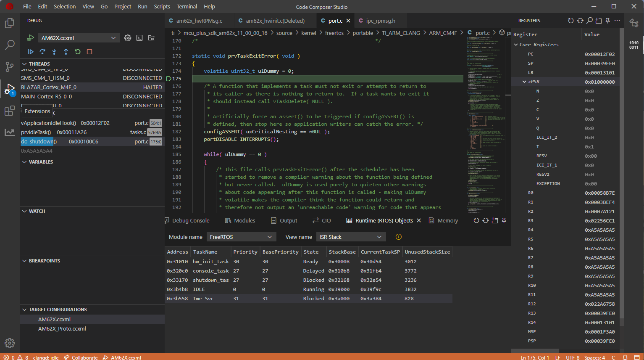
Task: Open the Project menu
Action: click(123, 6)
